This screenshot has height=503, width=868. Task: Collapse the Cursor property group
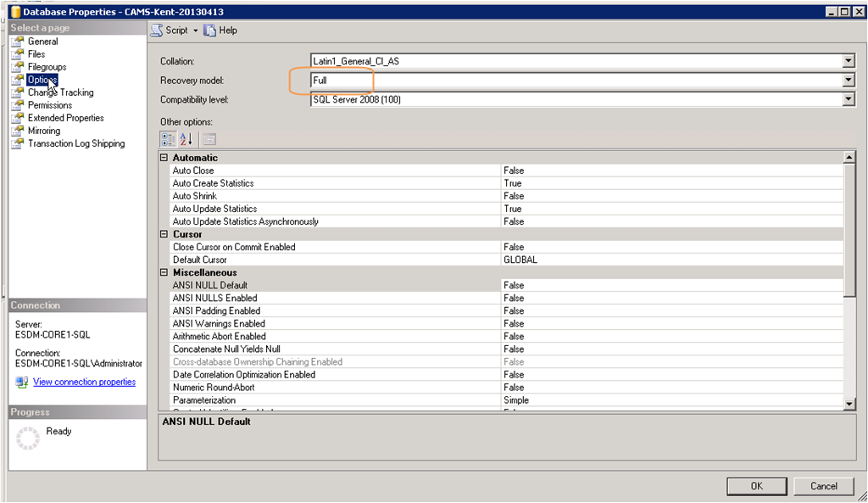click(x=164, y=234)
